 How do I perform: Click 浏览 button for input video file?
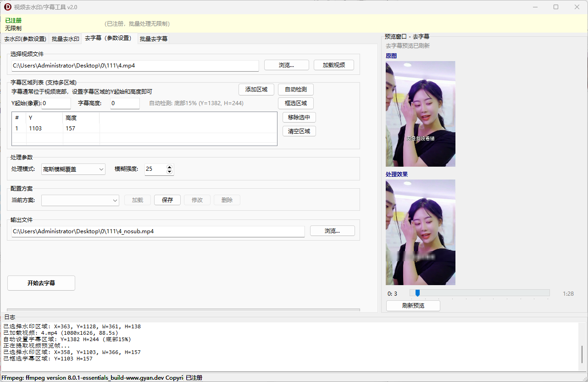click(x=286, y=65)
